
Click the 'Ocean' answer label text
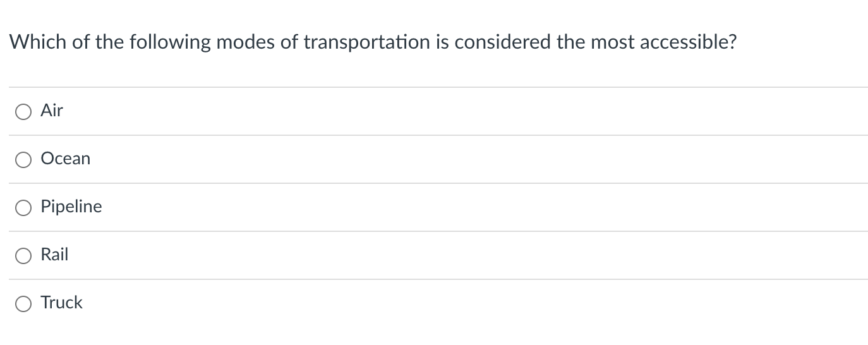(x=65, y=159)
